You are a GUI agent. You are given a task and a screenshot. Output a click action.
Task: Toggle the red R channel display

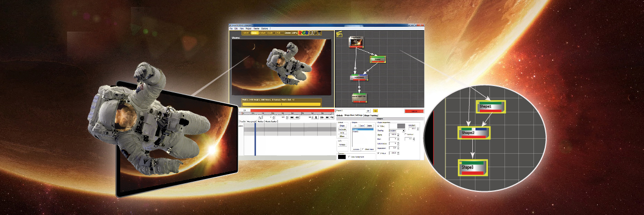click(x=301, y=33)
